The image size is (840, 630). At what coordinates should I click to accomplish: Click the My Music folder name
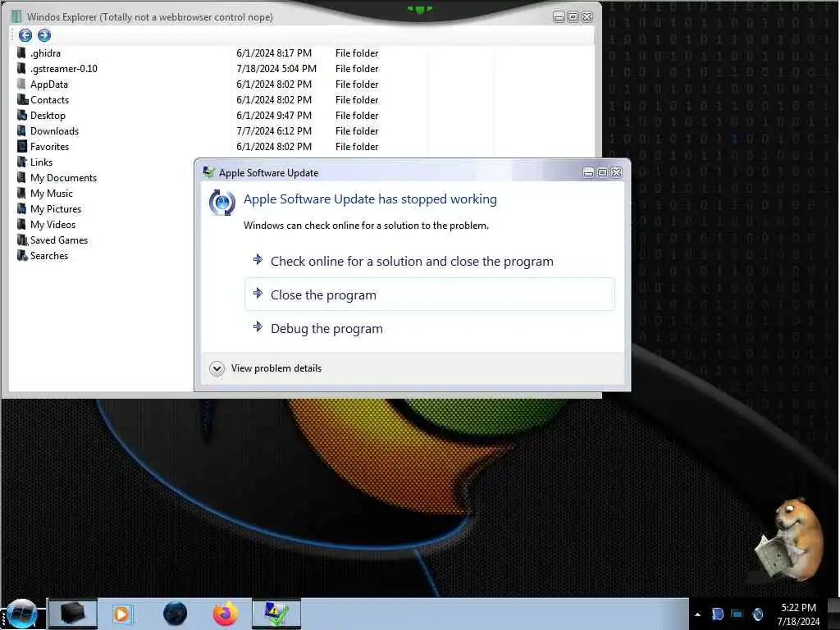(x=52, y=193)
